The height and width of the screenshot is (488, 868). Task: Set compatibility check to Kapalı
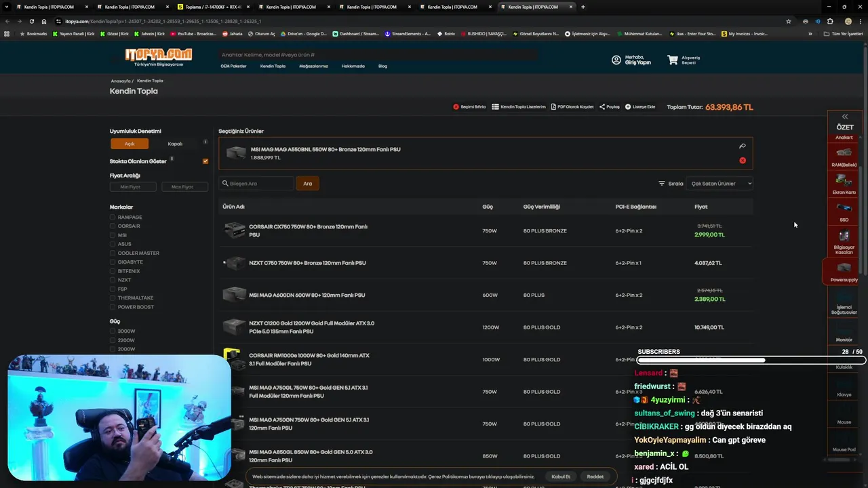(x=175, y=144)
